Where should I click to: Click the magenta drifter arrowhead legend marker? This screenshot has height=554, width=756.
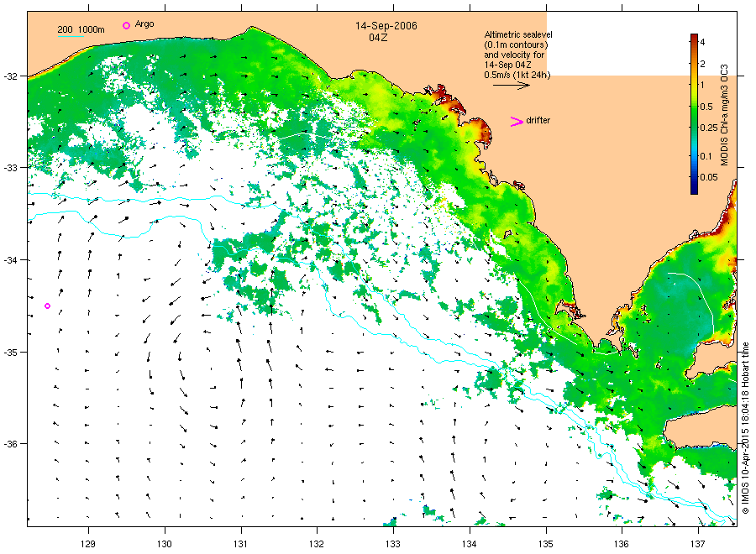coord(517,122)
